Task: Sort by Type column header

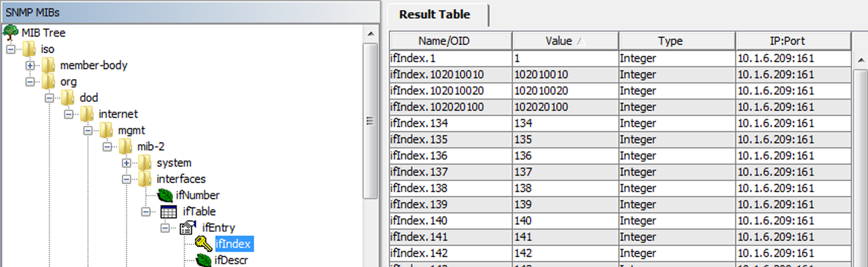Action: (x=677, y=41)
